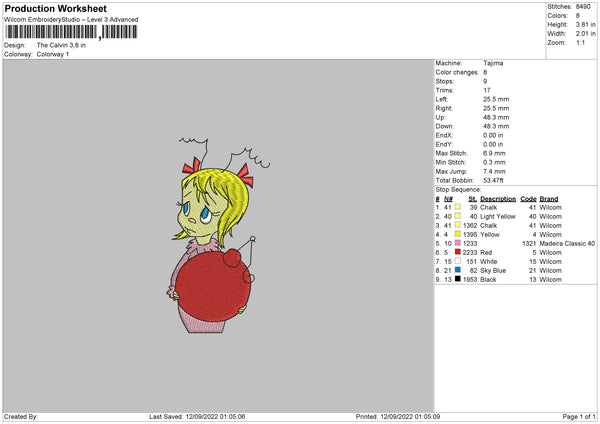Click the Code column header
600x424 pixels.
[x=528, y=199]
